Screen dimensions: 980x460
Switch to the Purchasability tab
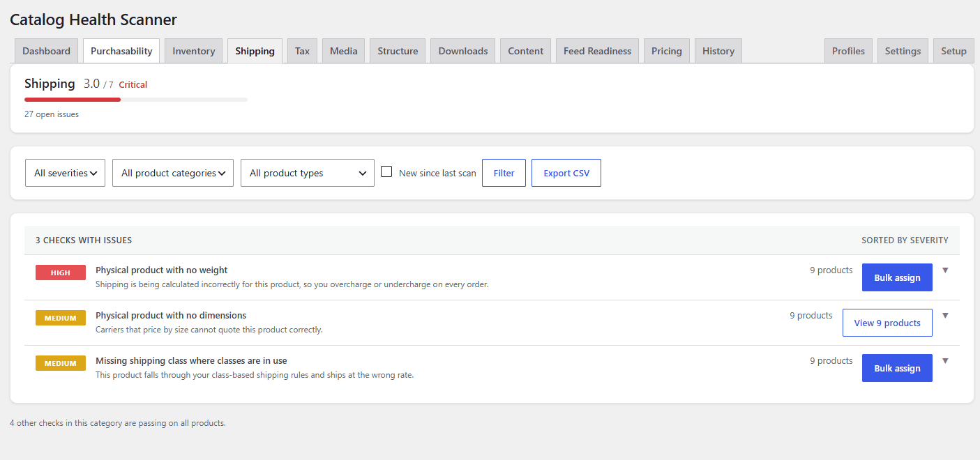121,51
